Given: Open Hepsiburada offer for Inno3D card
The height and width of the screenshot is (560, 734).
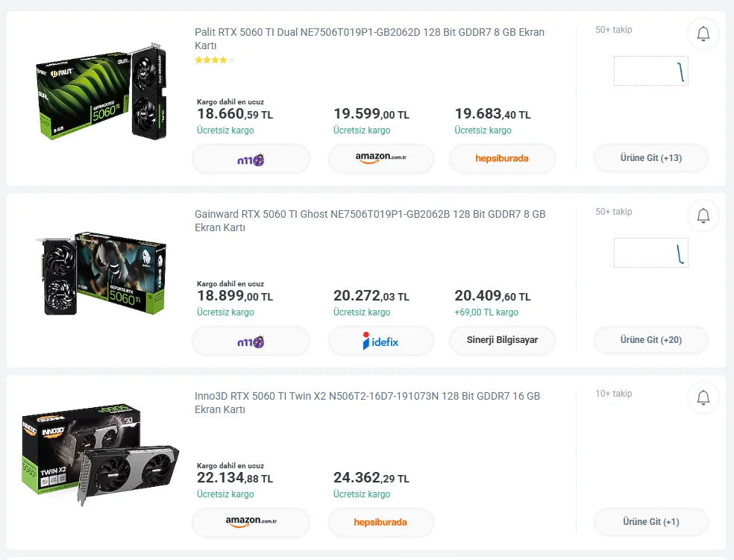Looking at the screenshot, I should tap(380, 522).
